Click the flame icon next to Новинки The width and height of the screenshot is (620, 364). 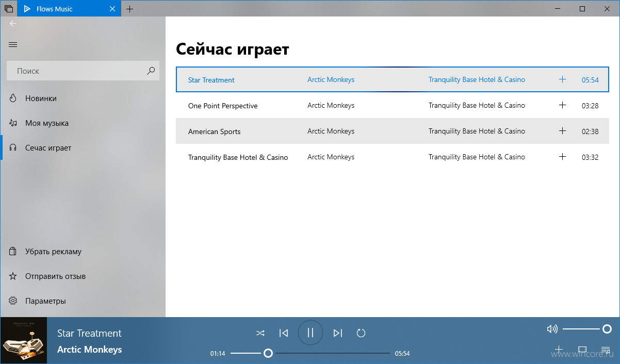13,98
